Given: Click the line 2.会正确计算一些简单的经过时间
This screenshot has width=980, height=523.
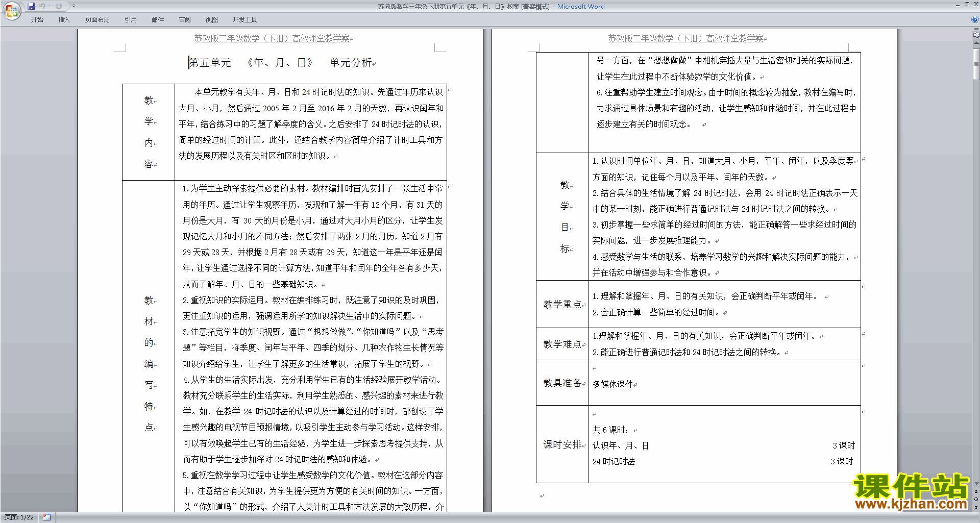Looking at the screenshot, I should [x=656, y=312].
